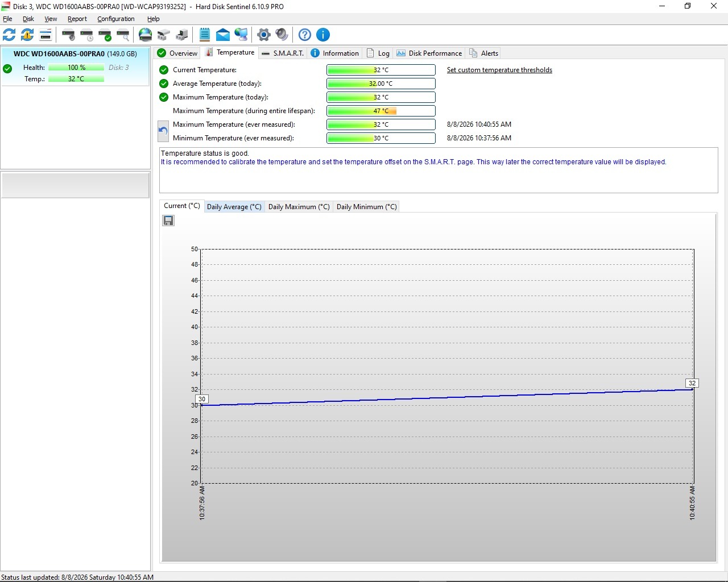Click the Temp. 32 °C bar in disk list
728x582 pixels.
tap(76, 79)
